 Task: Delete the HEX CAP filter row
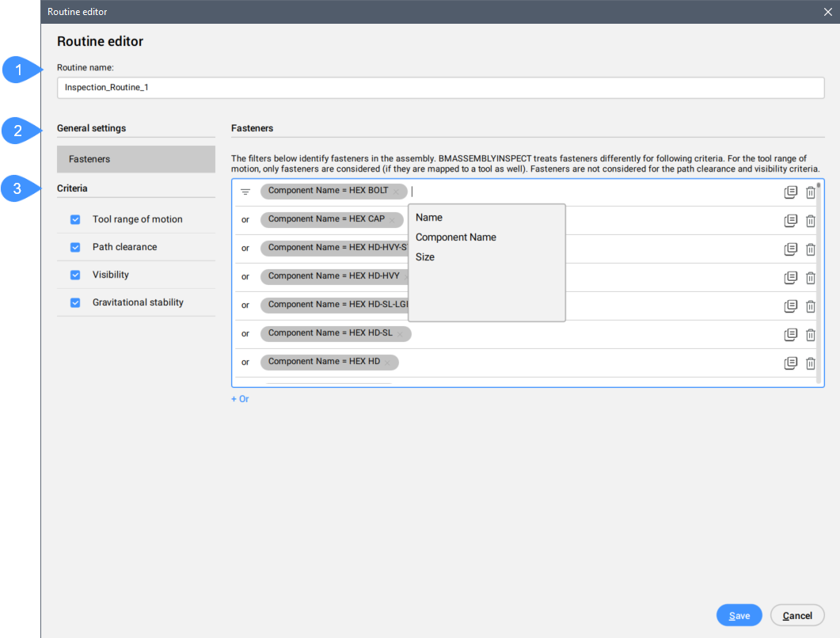810,221
